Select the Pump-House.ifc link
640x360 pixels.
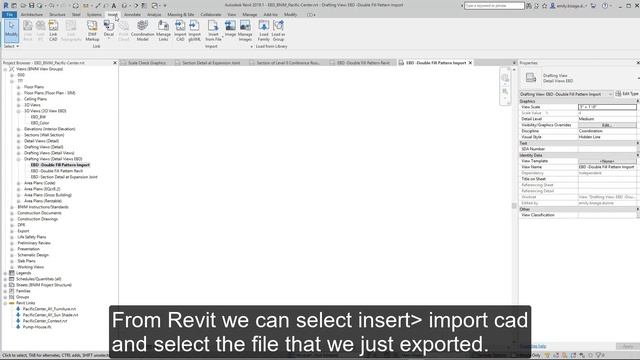(x=37, y=327)
